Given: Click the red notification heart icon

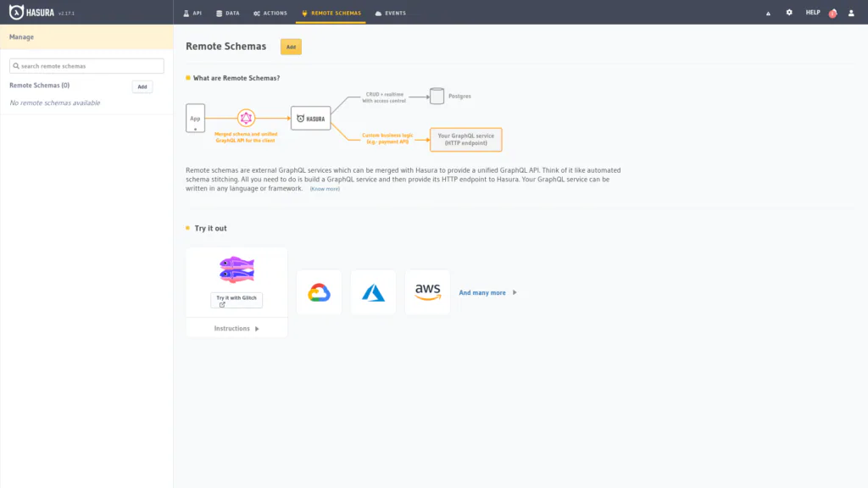Looking at the screenshot, I should click(832, 14).
